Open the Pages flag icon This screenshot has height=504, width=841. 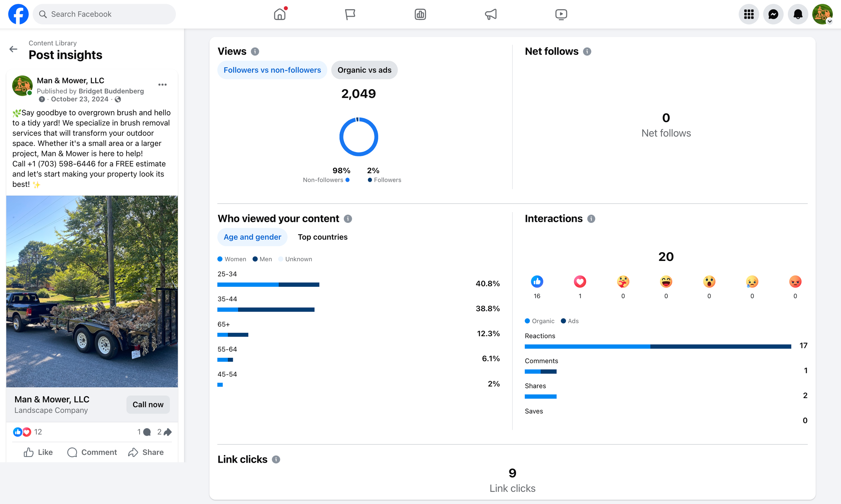point(350,14)
